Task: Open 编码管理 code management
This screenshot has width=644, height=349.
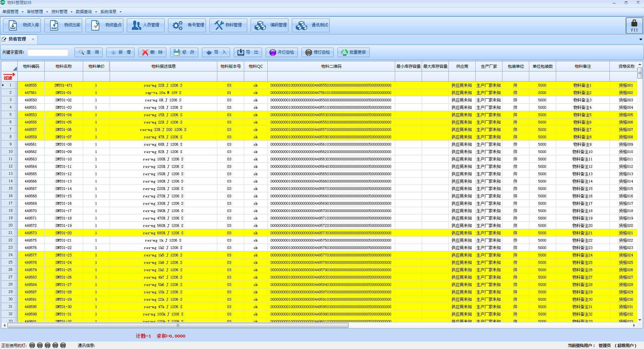Action: 270,25
